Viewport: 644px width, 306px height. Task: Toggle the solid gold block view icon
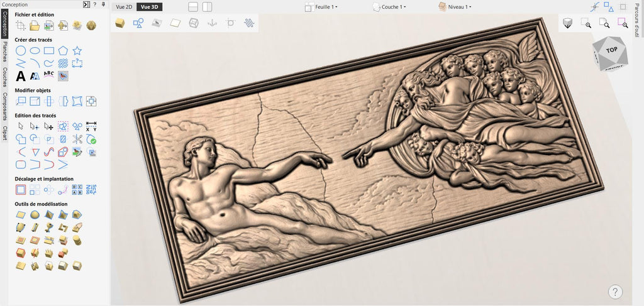[x=120, y=23]
